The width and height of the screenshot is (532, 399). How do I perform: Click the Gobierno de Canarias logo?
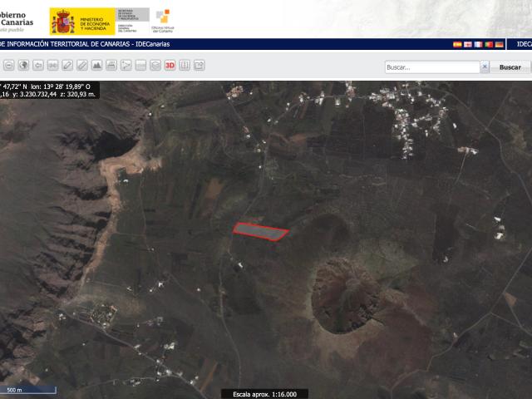point(17,22)
